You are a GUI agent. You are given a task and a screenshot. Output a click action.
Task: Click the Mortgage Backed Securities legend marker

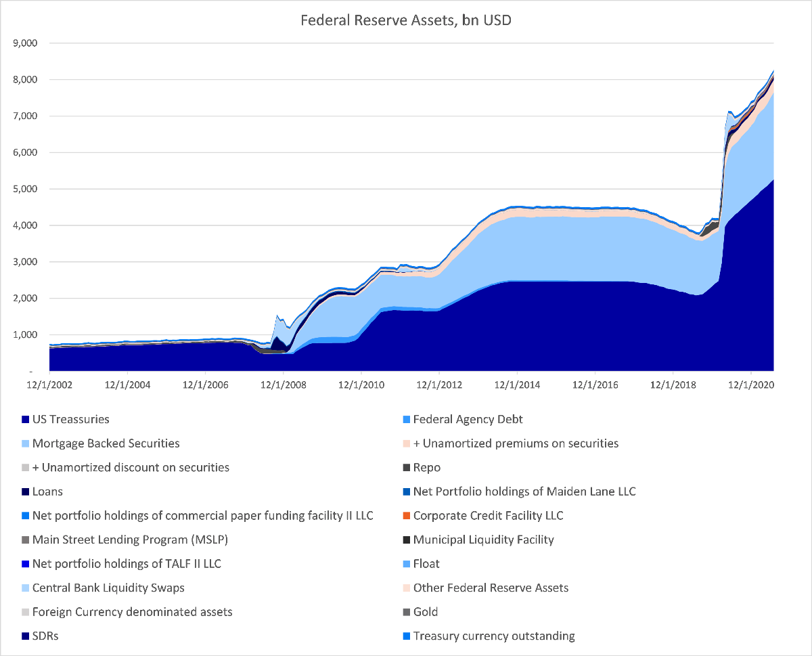25,444
